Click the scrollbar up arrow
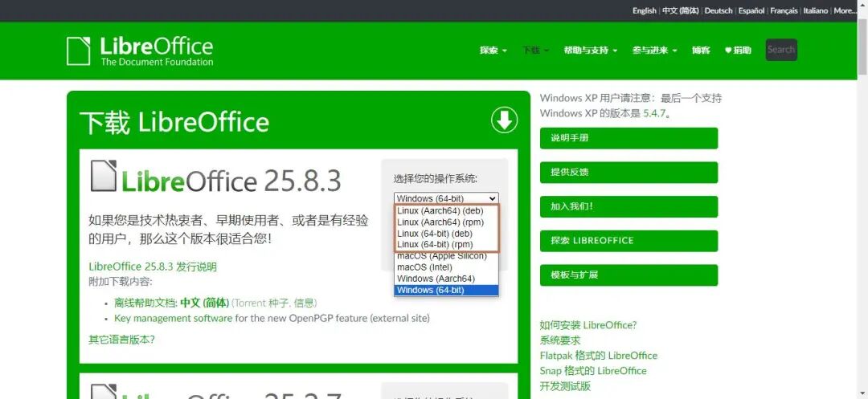The image size is (868, 399). pos(862,5)
